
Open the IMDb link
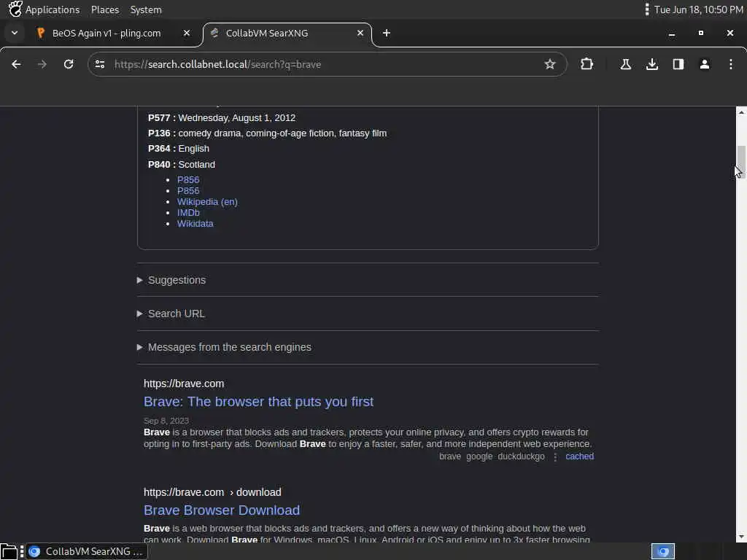(x=188, y=212)
